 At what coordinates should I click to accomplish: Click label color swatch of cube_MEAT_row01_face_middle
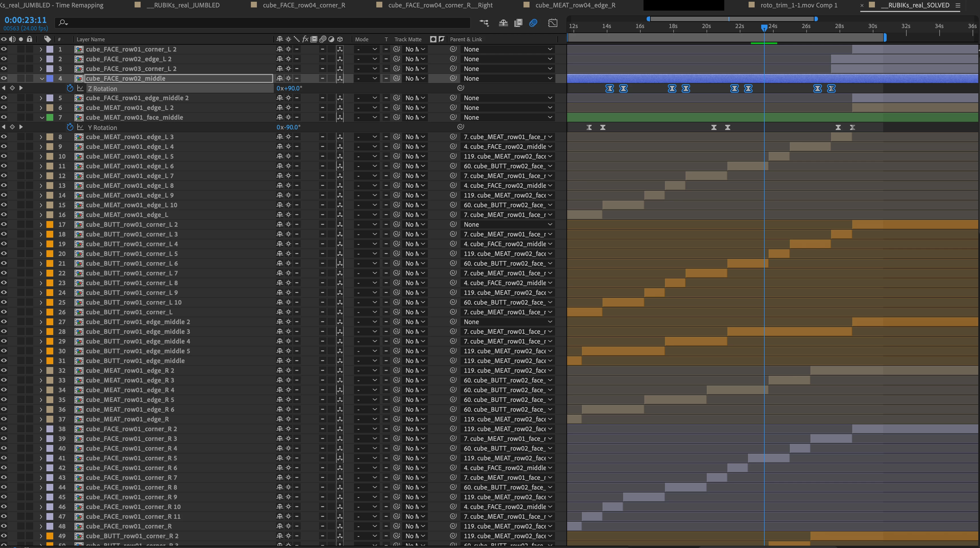click(50, 117)
